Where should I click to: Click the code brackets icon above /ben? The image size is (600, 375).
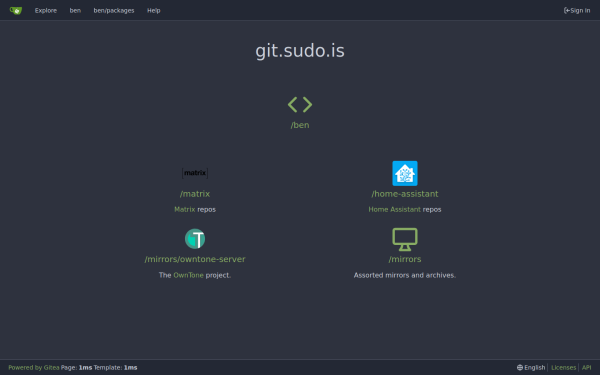[x=300, y=104]
